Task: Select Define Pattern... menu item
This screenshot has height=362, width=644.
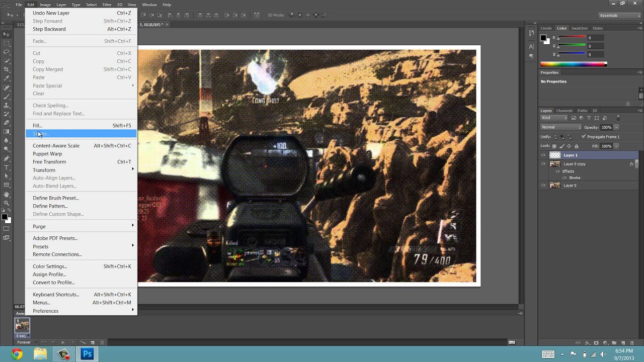Action: [81, 206]
